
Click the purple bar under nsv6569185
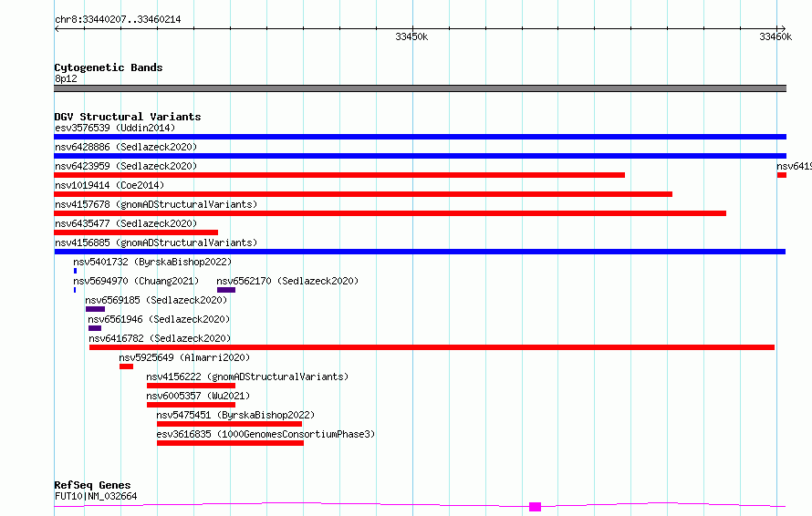95,309
